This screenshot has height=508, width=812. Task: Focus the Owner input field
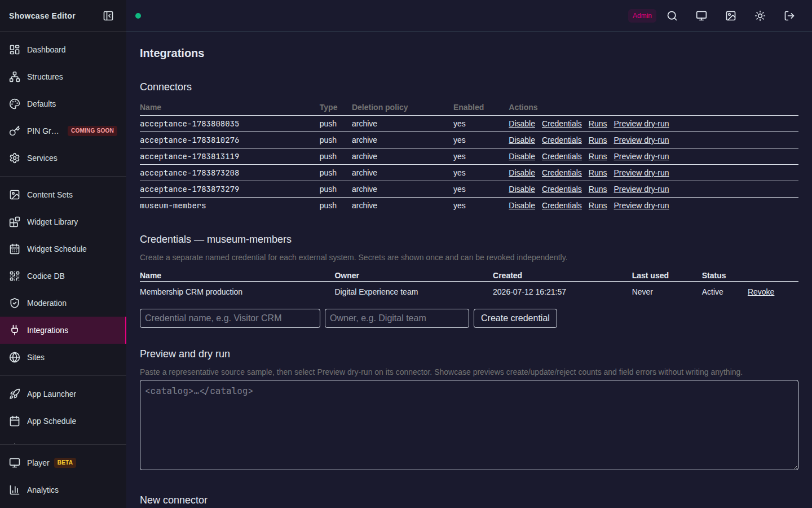pos(397,318)
